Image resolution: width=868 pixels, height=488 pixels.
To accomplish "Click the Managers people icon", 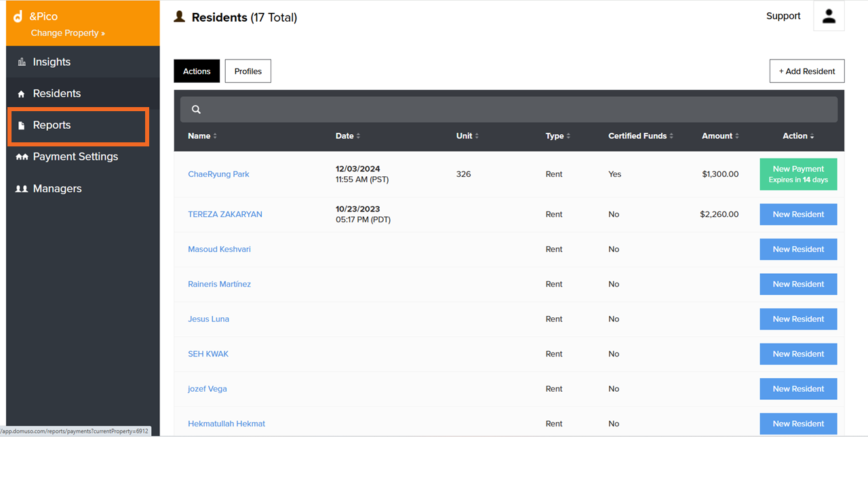I will coord(22,189).
